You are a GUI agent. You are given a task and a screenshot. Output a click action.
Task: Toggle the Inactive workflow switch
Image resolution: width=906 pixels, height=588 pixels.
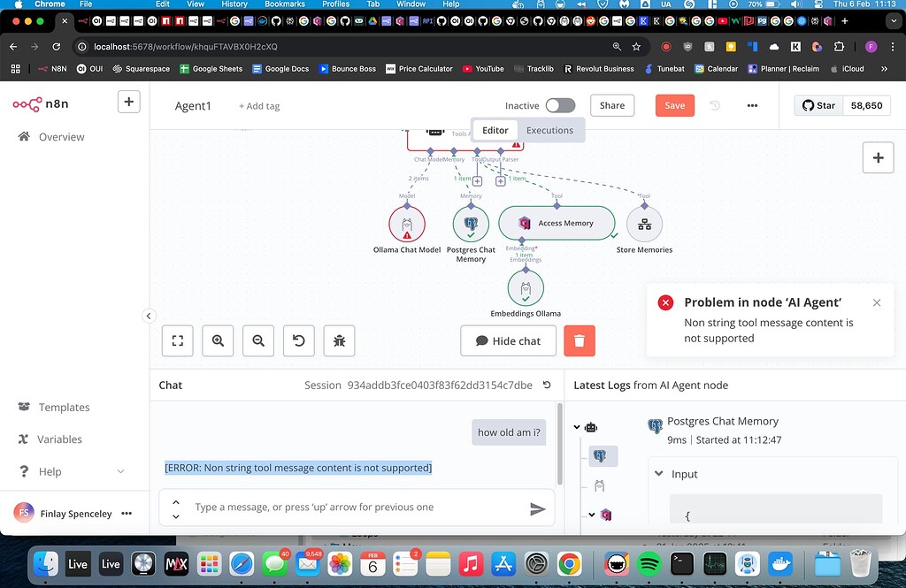coord(560,105)
